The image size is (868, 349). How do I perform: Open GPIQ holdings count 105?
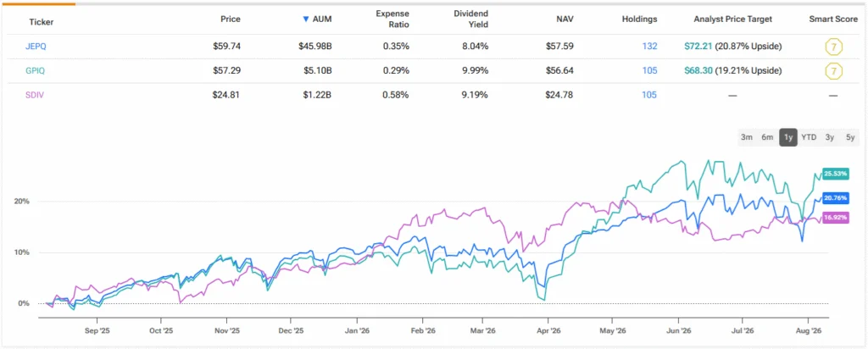pos(650,71)
